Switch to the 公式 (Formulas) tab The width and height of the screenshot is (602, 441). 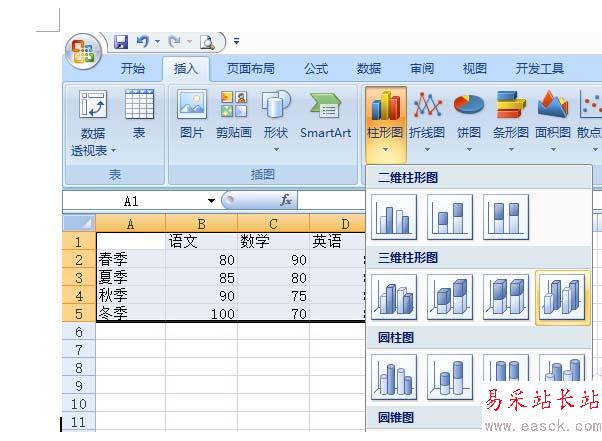click(x=316, y=69)
